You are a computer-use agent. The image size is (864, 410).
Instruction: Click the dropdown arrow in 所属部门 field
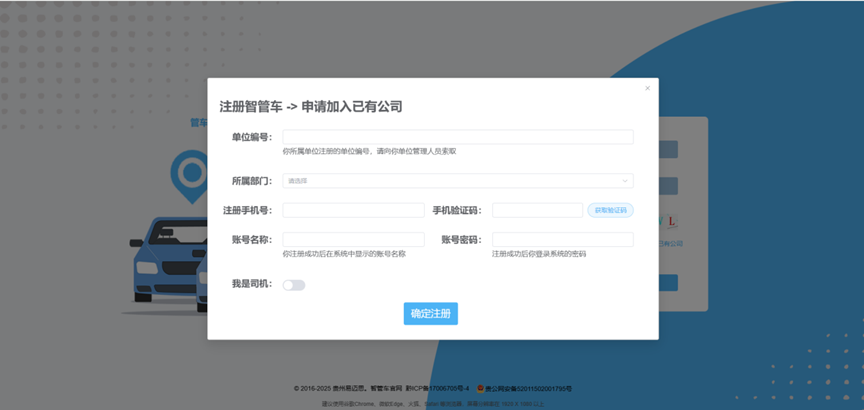(x=625, y=181)
